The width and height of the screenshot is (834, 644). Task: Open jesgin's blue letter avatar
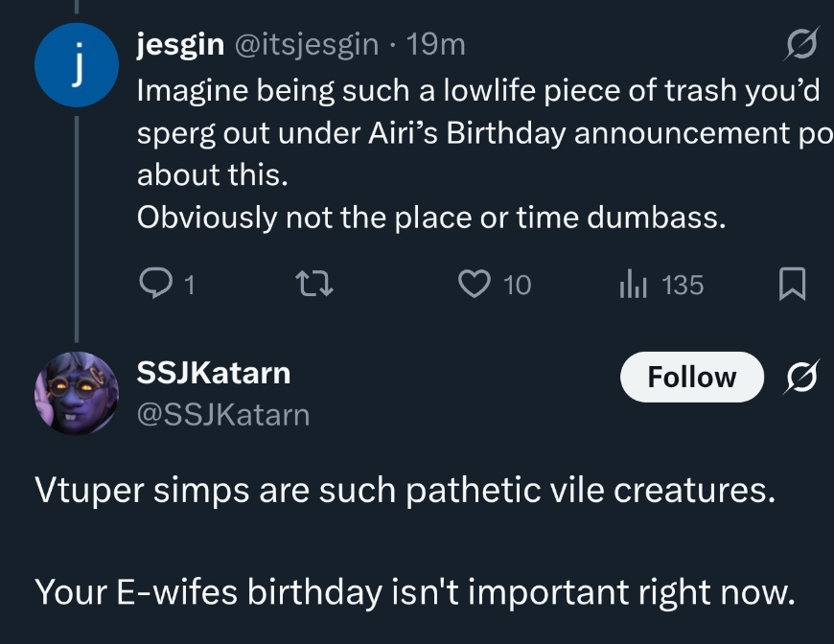coord(76,64)
